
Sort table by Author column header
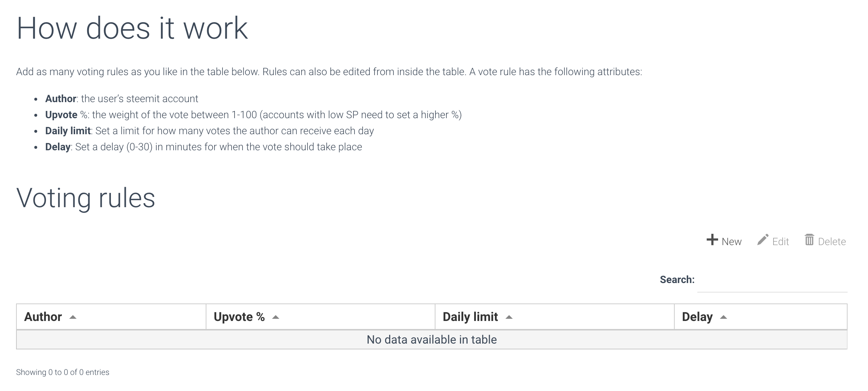(43, 317)
